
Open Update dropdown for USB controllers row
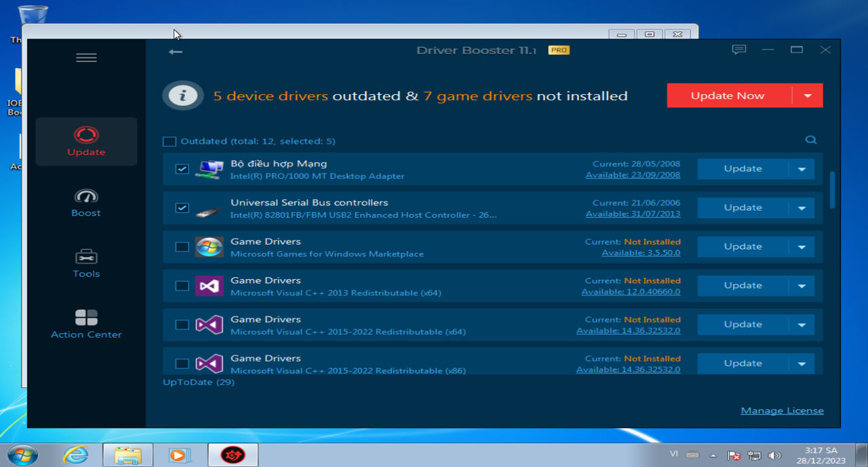(x=802, y=208)
